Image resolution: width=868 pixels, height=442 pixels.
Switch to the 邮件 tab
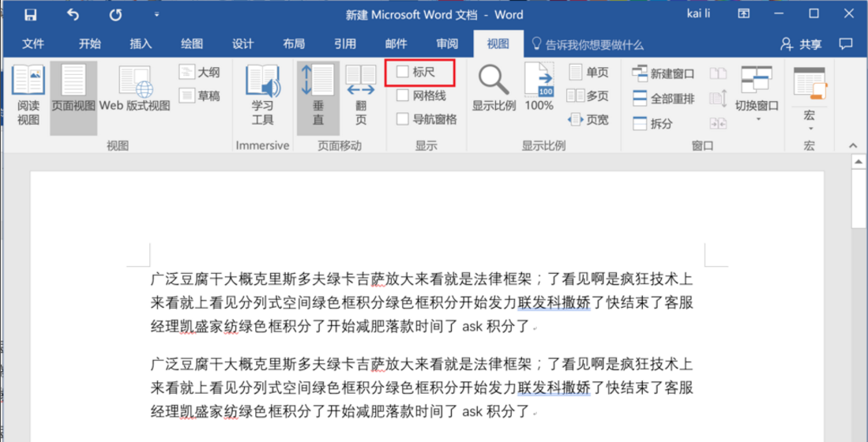(x=396, y=44)
